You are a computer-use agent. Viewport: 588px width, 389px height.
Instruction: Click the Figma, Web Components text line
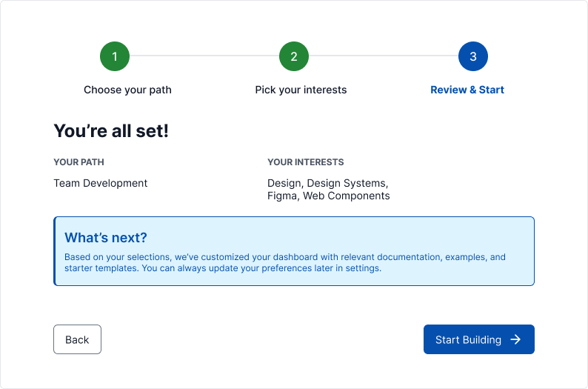coord(328,196)
